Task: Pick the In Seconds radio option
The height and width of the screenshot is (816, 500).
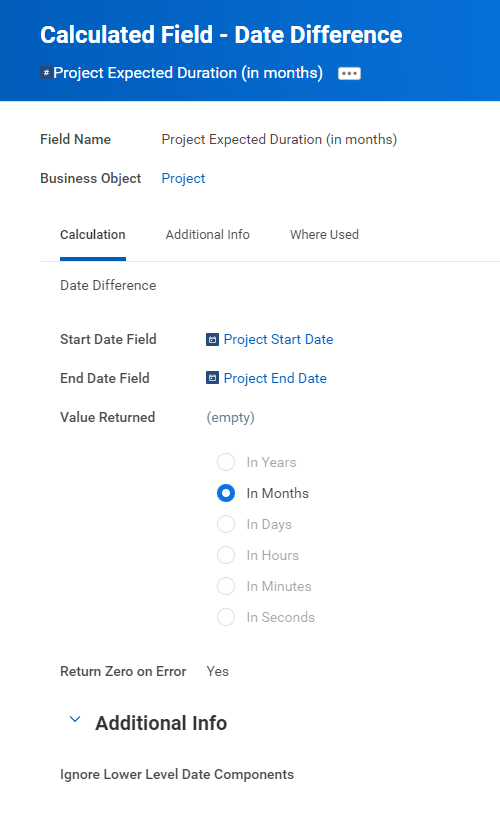Action: 226,617
